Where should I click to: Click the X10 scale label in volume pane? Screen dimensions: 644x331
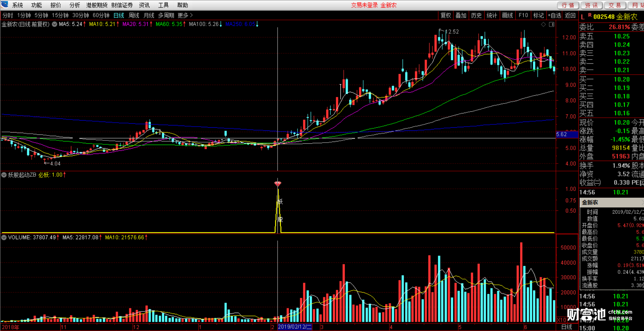562,320
